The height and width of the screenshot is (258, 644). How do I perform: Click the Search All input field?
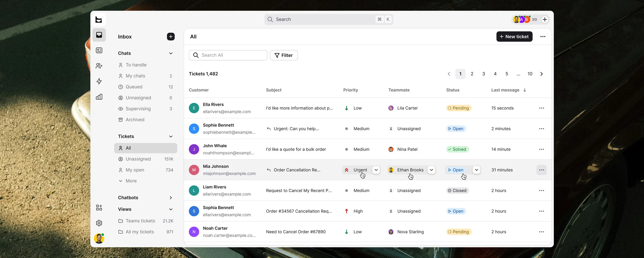coord(228,55)
